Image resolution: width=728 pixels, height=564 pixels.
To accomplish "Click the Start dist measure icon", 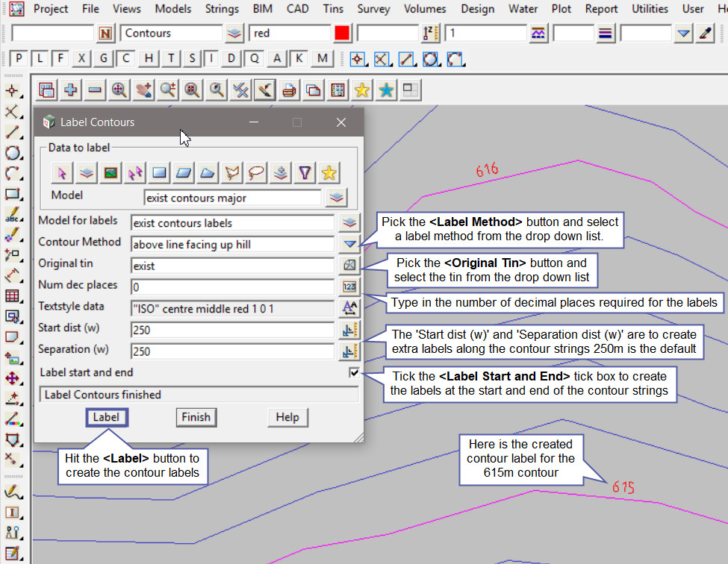I will coord(349,329).
